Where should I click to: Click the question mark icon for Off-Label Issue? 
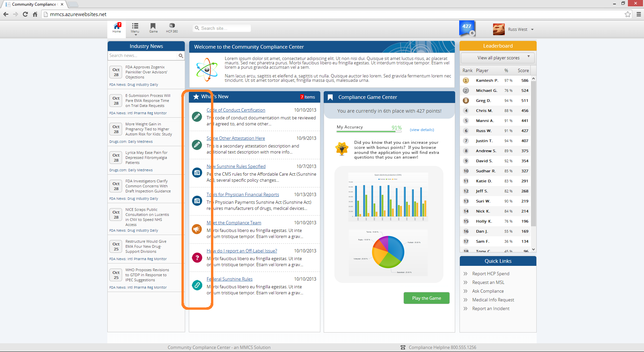197,257
